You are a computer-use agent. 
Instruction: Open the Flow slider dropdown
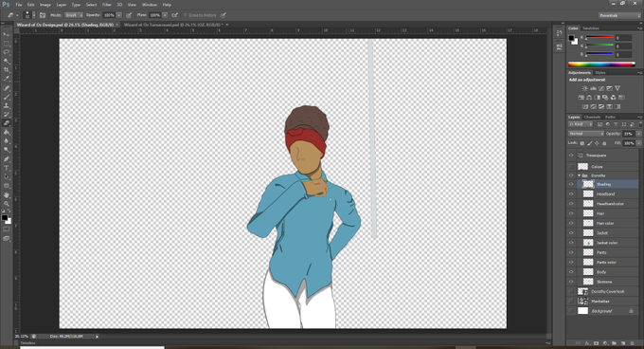pos(165,15)
